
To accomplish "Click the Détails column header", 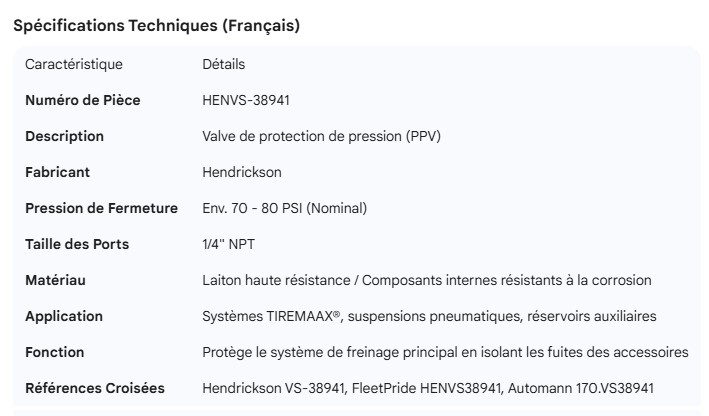I will pos(223,64).
